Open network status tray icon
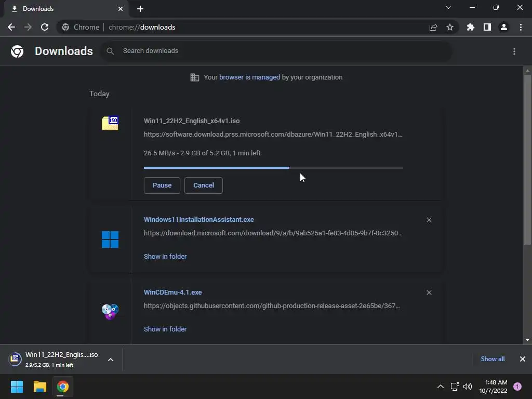Viewport: 532px width, 399px height. pos(455,387)
